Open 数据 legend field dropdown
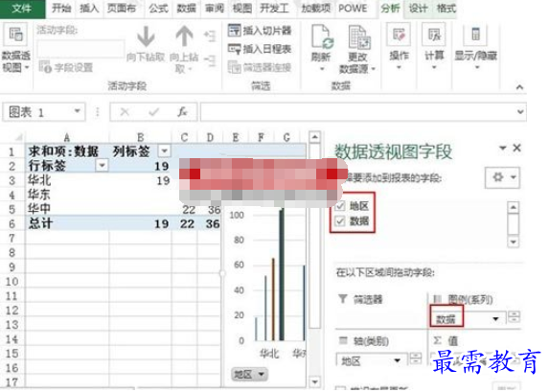This screenshot has height=392, width=549. tap(495, 319)
